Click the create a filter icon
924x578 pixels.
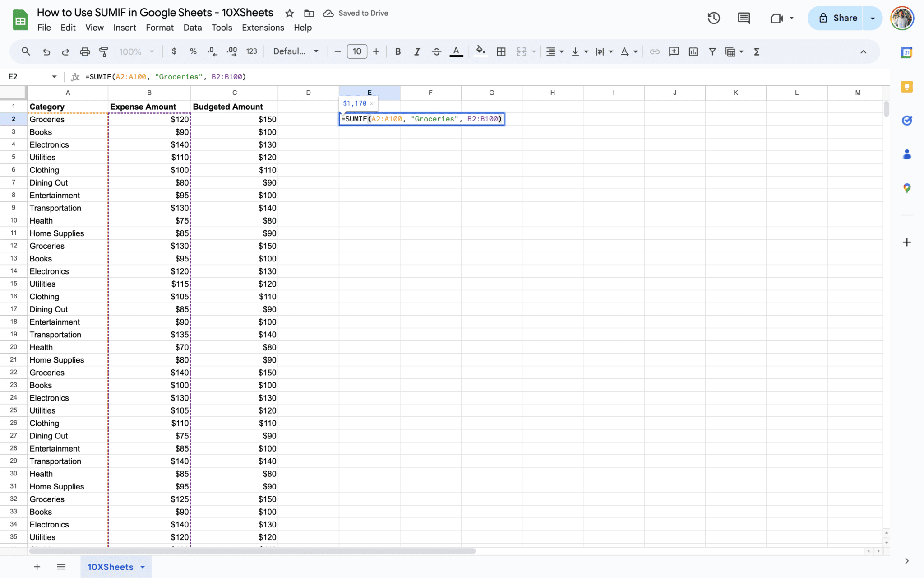(x=712, y=51)
